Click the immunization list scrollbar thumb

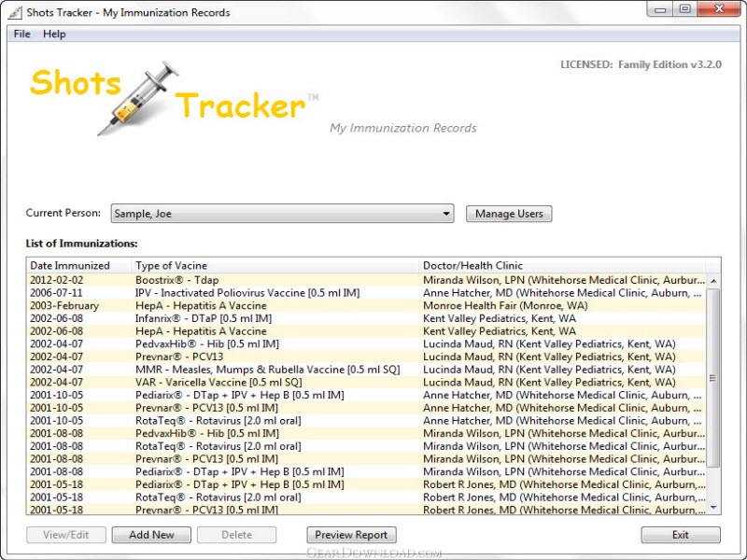click(x=713, y=378)
